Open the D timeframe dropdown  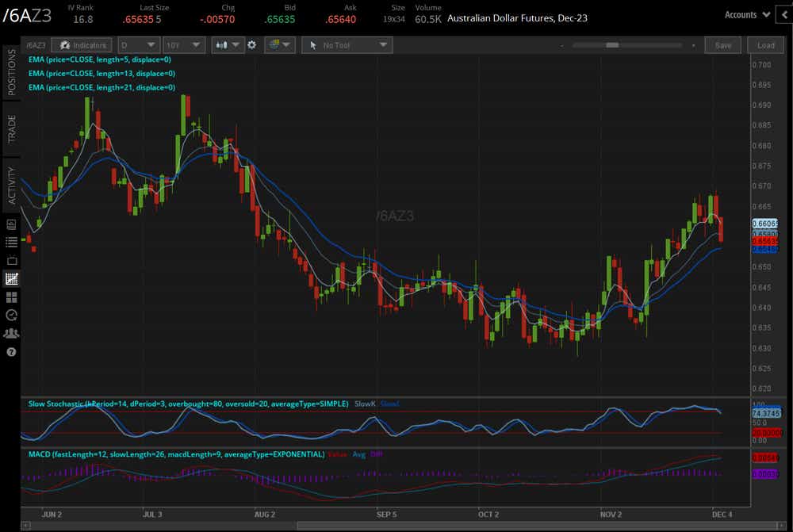(139, 45)
